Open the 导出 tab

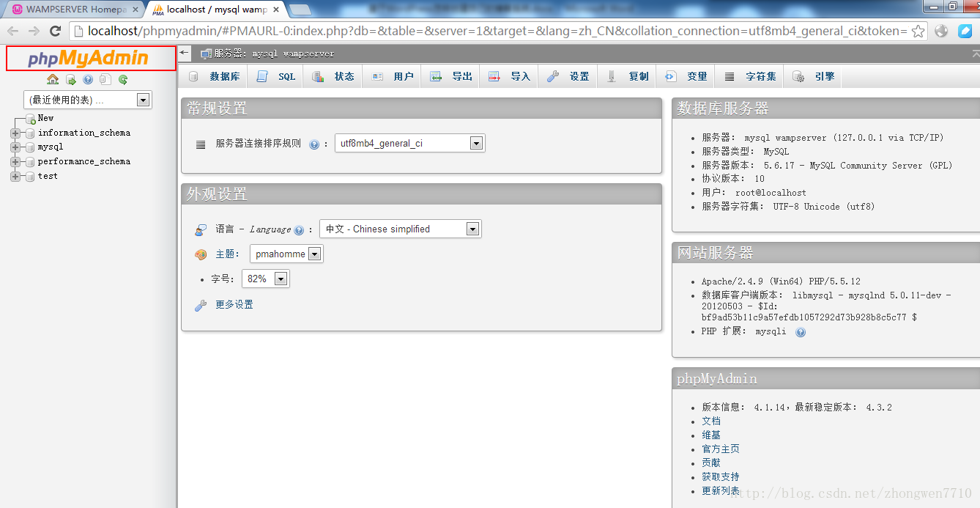pyautogui.click(x=450, y=76)
